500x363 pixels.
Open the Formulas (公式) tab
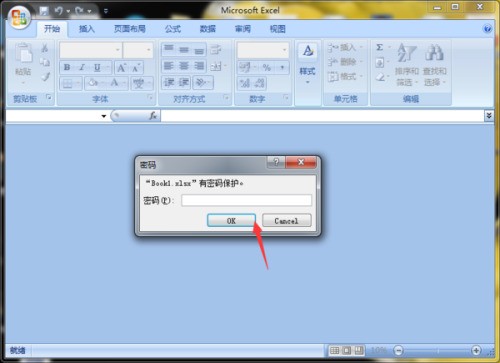pos(173,29)
